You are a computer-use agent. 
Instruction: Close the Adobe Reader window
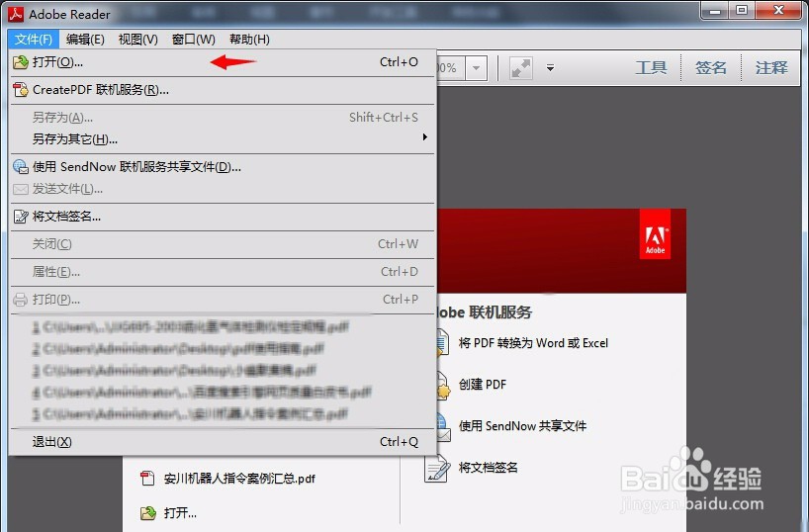point(779,11)
